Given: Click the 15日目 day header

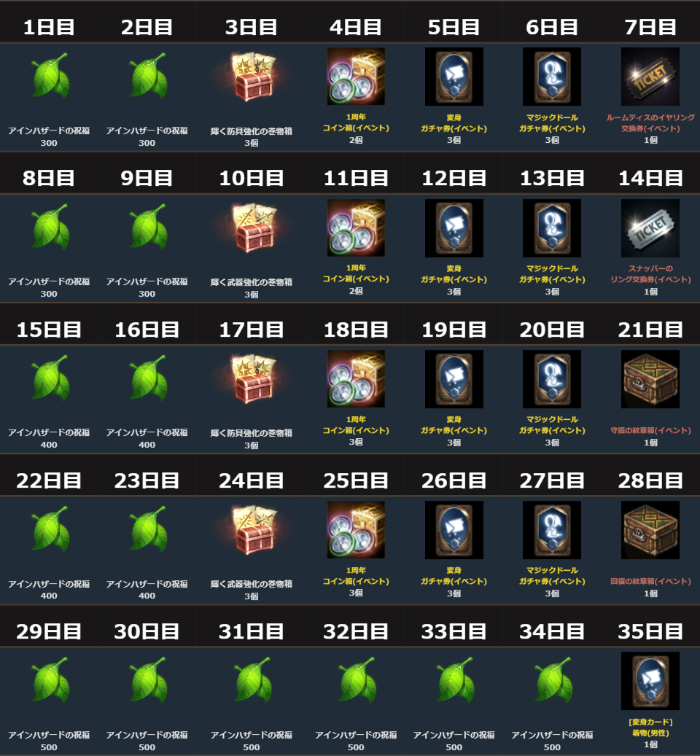Looking at the screenshot, I should click(49, 330).
